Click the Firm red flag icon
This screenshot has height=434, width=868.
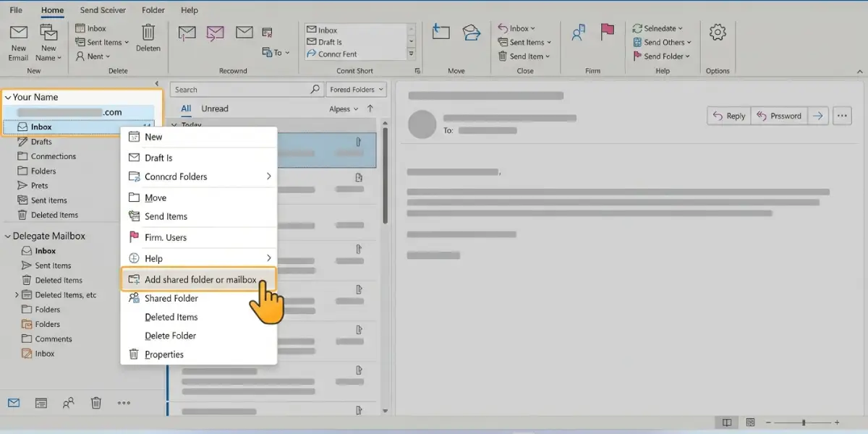coord(608,33)
